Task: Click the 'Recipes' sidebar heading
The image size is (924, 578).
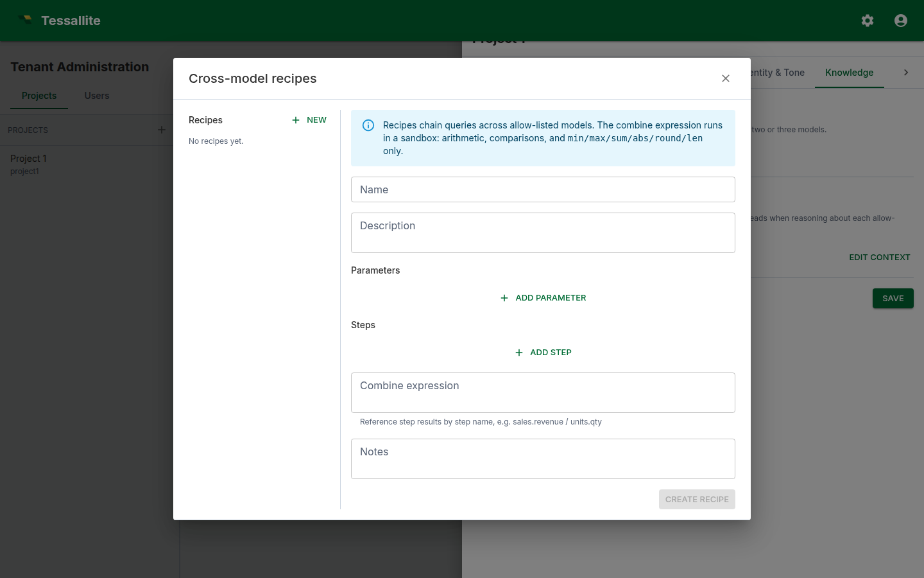Action: click(x=205, y=120)
